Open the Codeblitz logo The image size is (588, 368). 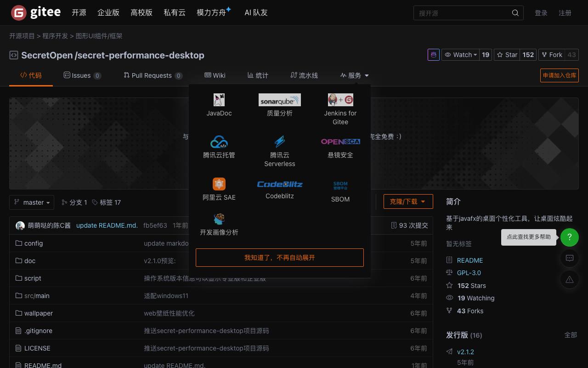(280, 184)
